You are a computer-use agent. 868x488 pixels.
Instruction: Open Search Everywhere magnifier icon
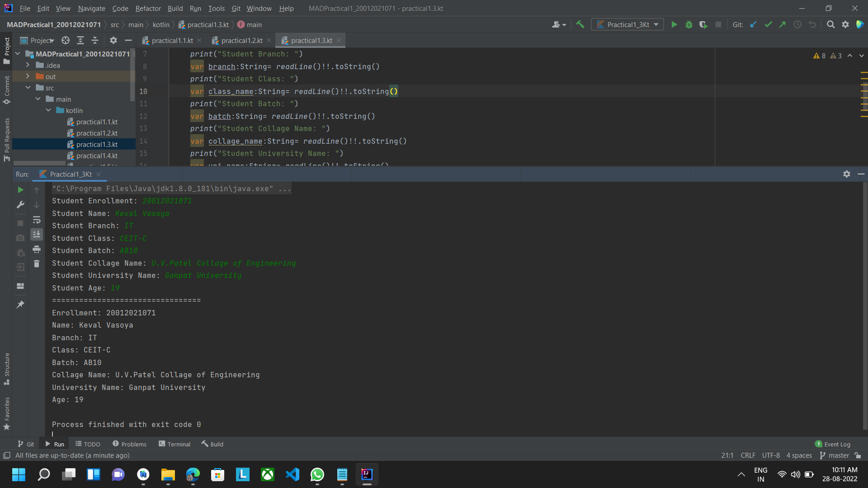tap(831, 24)
